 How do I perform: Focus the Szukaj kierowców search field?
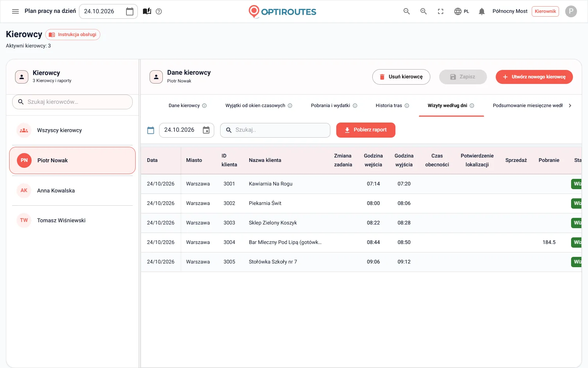(x=72, y=102)
